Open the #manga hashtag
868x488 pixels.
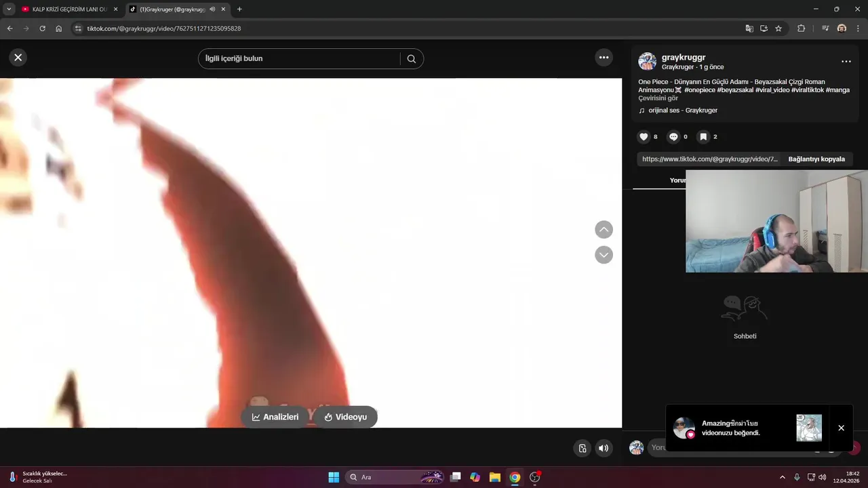[x=837, y=90]
